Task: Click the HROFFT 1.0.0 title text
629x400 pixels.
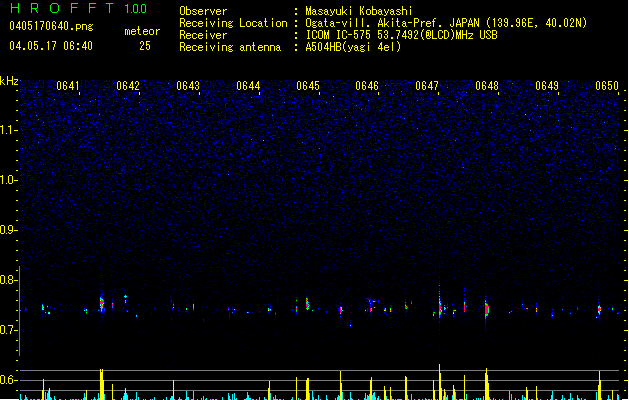Action: 78,8
